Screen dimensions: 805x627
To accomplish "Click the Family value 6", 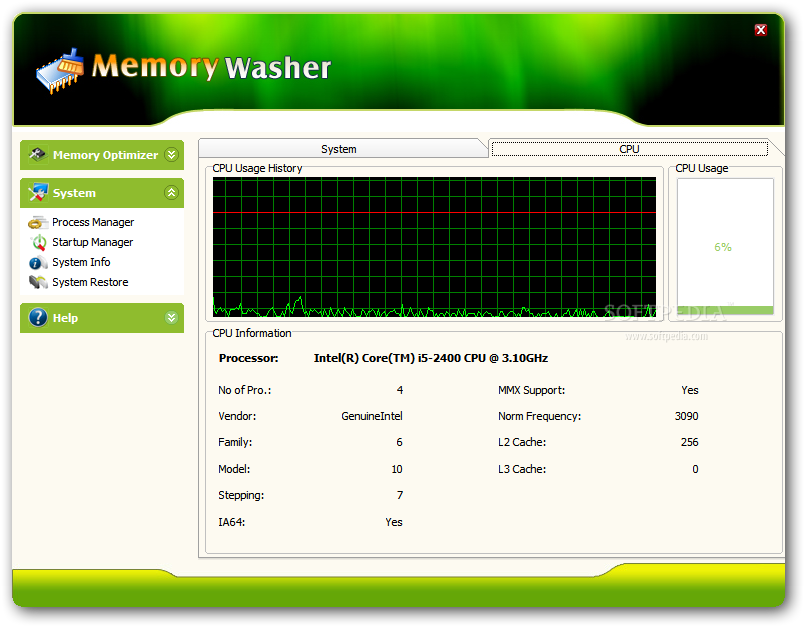I will click(x=399, y=442).
